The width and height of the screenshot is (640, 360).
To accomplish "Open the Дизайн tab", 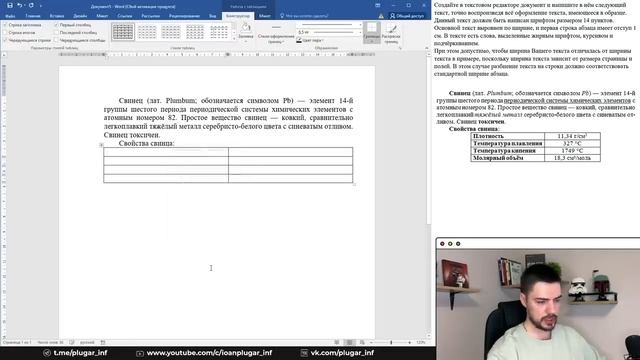I will (x=80, y=16).
